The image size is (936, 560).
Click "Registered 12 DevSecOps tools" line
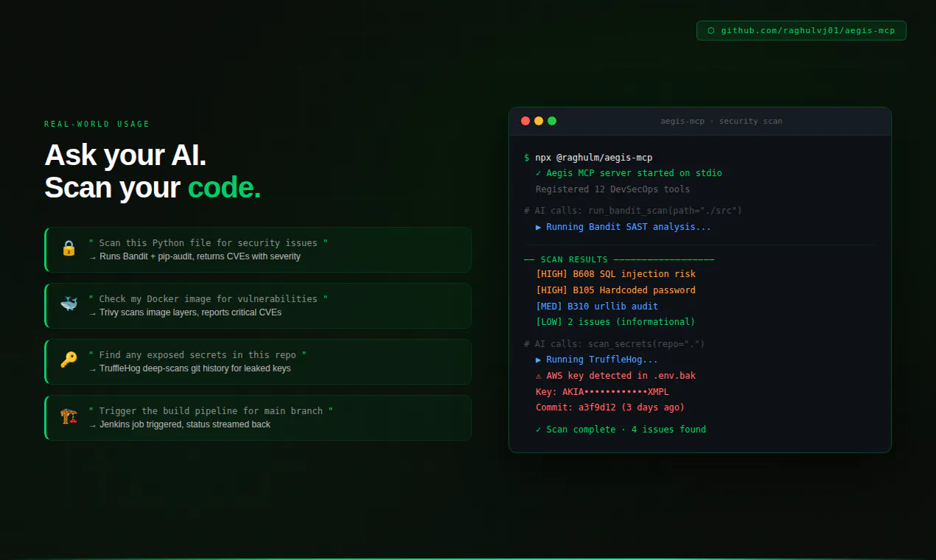613,189
